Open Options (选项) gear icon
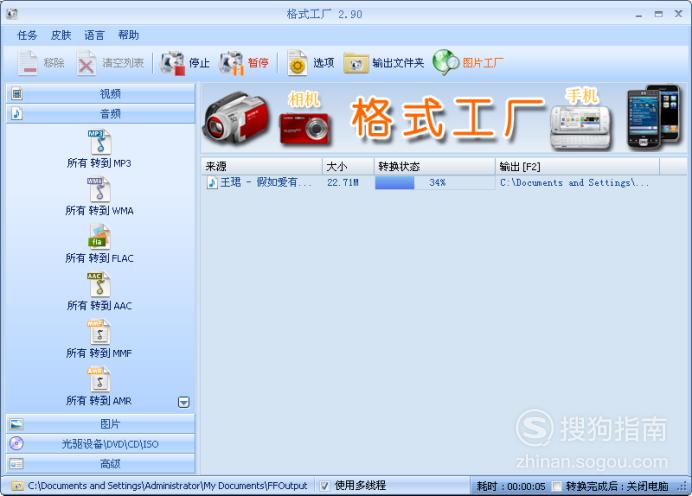Image resolution: width=692 pixels, height=496 pixels. [x=297, y=63]
